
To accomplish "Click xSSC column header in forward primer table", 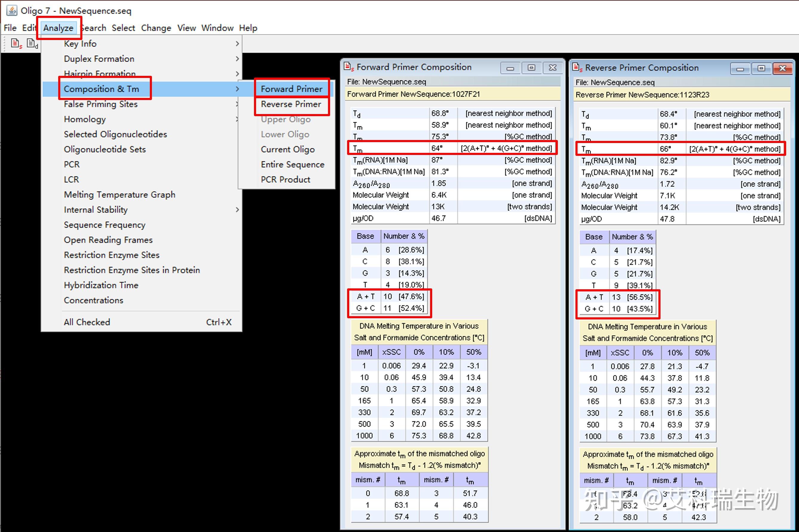I will 392,352.
